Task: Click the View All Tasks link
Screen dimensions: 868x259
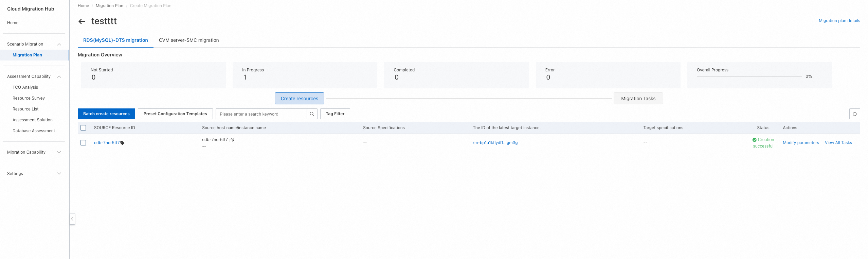Action: [x=838, y=143]
